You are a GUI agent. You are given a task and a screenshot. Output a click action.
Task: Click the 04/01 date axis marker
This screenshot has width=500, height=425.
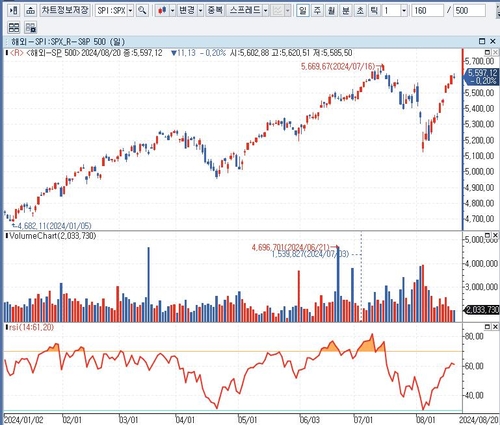pos(185,419)
